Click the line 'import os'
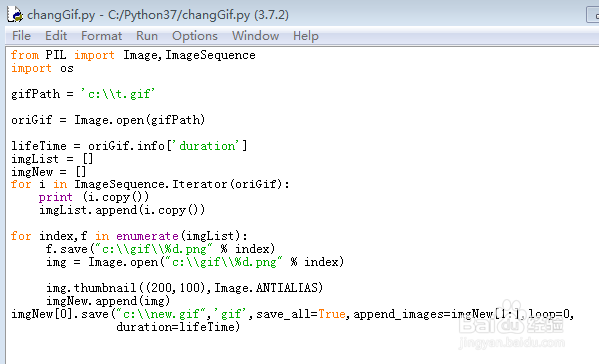This screenshot has width=599, height=364. tap(42, 68)
